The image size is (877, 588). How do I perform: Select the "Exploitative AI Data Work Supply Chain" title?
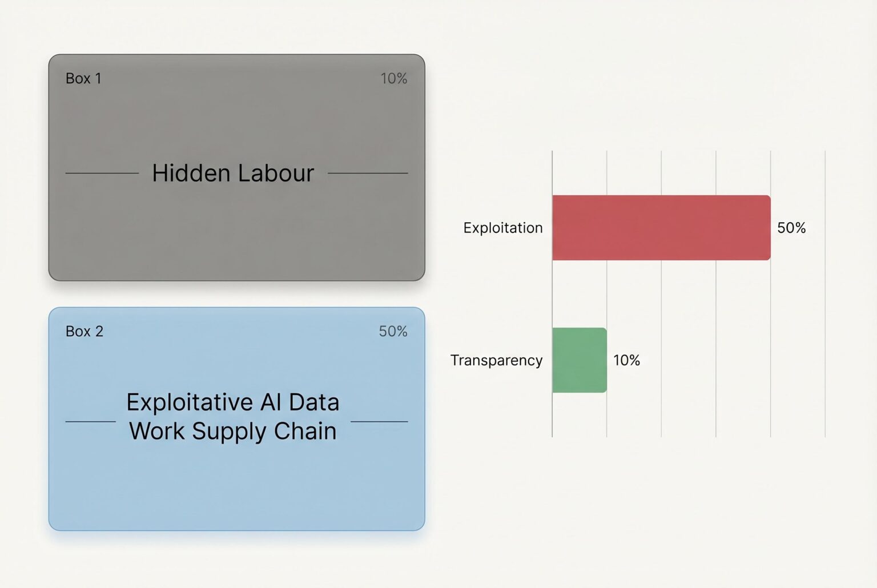(233, 417)
